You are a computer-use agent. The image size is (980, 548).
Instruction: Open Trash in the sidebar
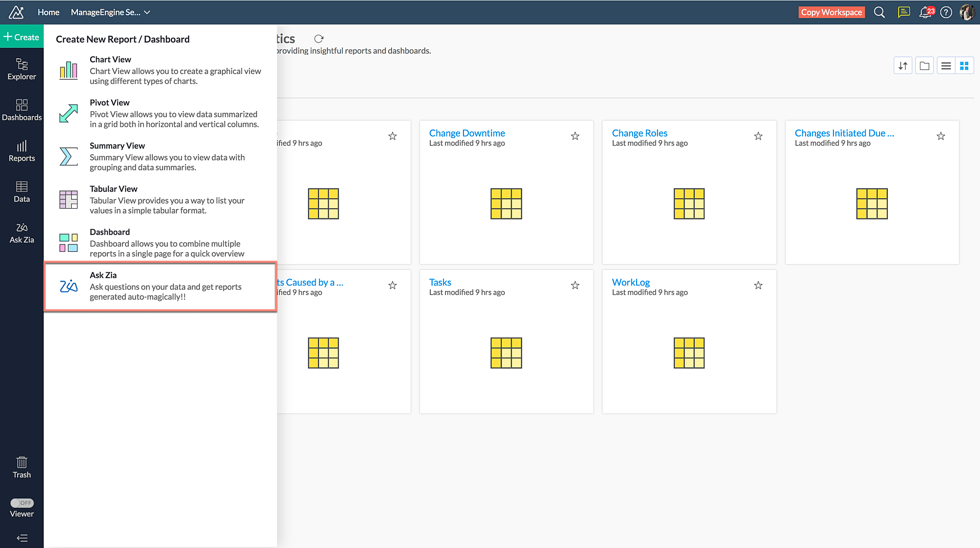pyautogui.click(x=22, y=467)
